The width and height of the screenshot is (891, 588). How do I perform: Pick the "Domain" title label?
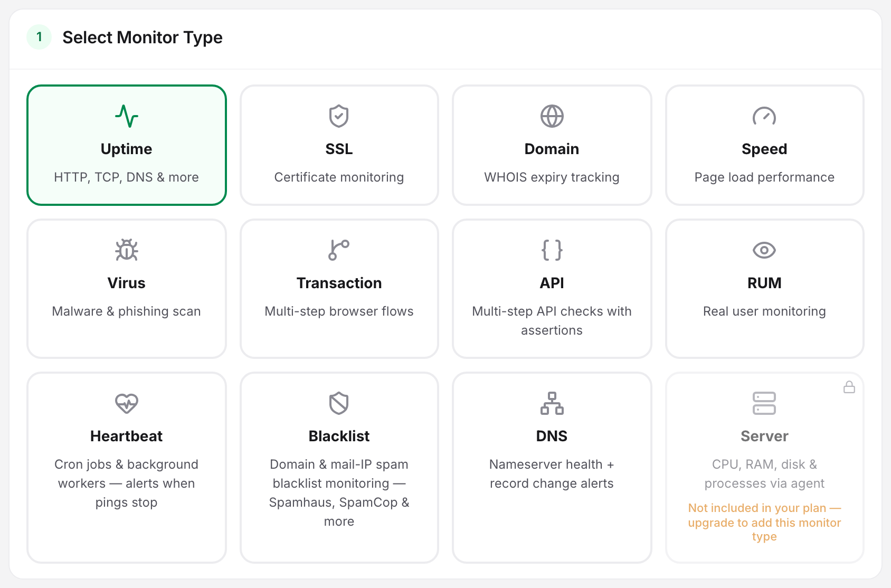pyautogui.click(x=552, y=149)
